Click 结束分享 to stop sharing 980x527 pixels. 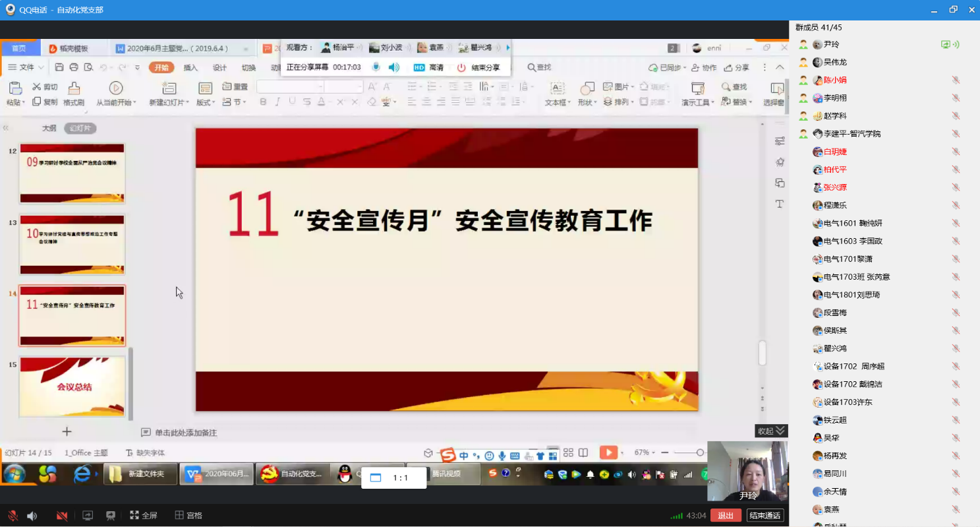click(479, 67)
